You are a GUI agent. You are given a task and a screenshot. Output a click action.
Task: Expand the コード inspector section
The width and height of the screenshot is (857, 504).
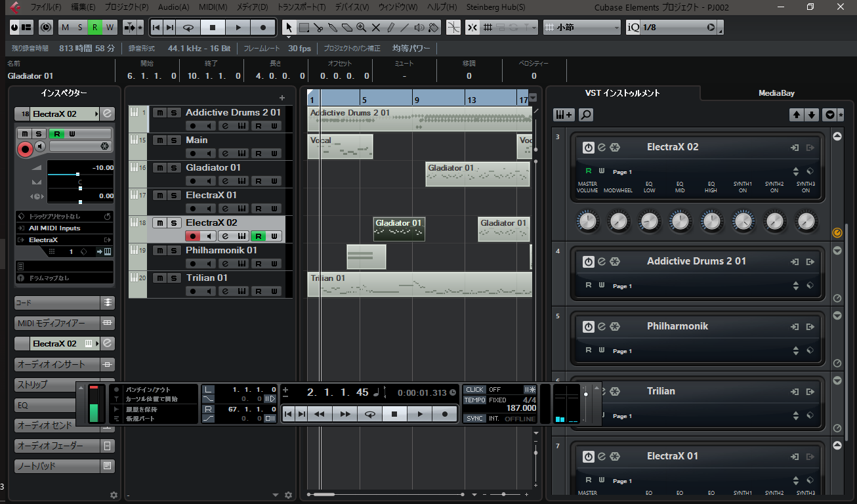(x=57, y=303)
